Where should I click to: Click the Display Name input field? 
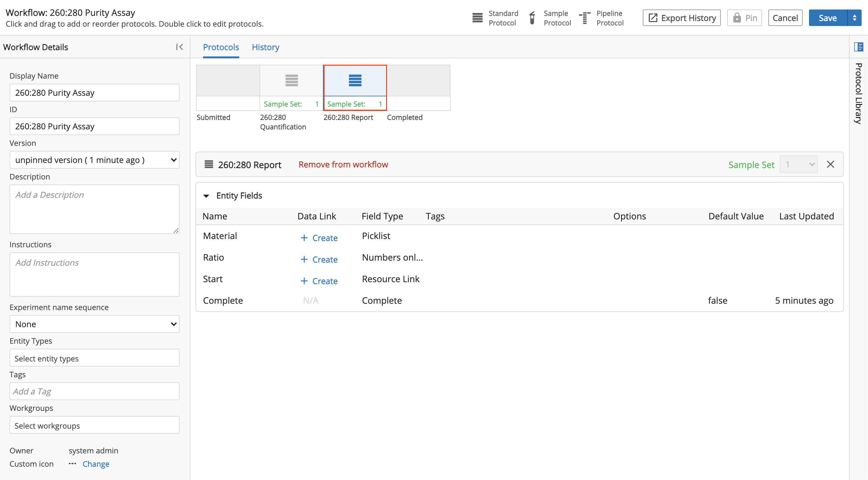coord(94,93)
